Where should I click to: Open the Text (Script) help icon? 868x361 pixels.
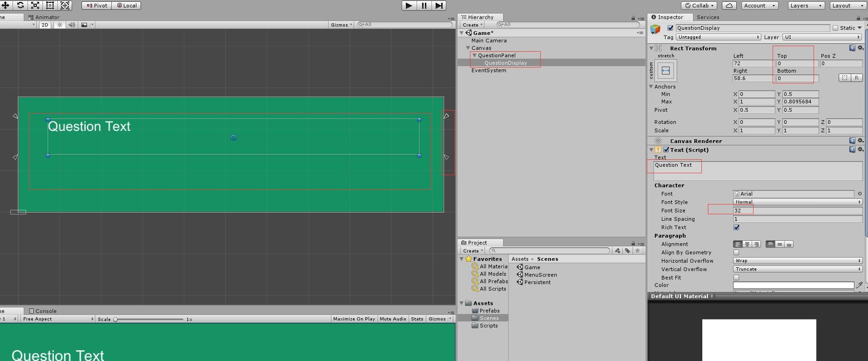(x=852, y=150)
